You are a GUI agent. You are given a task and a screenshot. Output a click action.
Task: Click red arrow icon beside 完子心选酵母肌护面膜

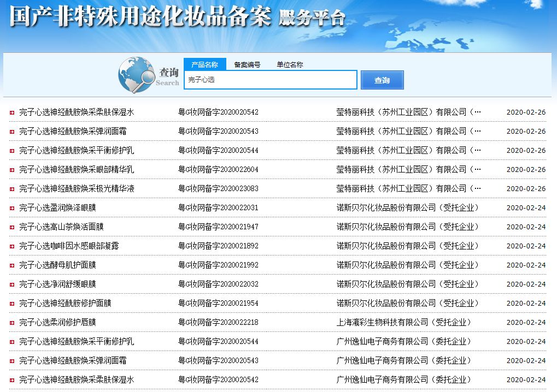click(12, 265)
